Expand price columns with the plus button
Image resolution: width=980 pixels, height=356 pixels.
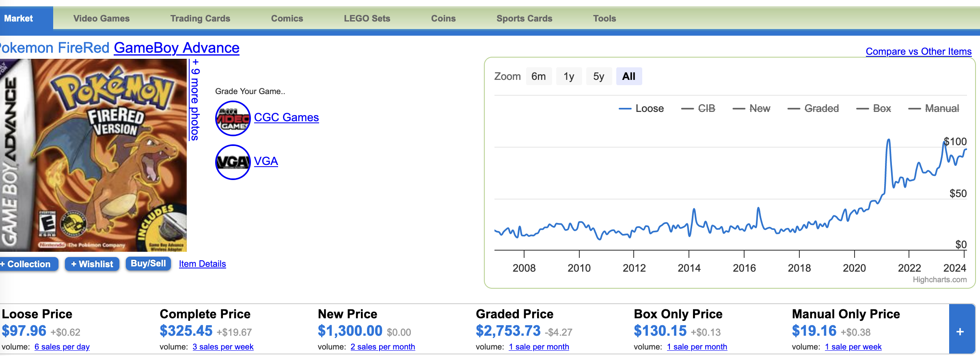pyautogui.click(x=960, y=331)
